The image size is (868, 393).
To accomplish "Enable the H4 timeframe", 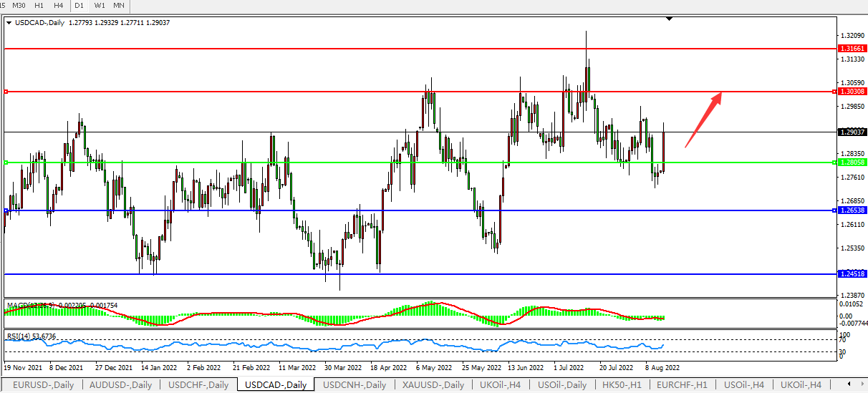I will [x=59, y=6].
